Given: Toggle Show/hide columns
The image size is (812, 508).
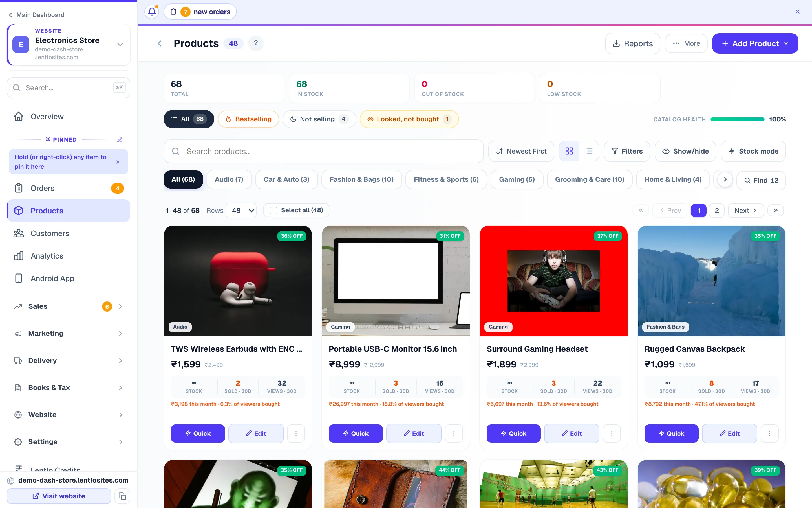Looking at the screenshot, I should click(x=685, y=151).
